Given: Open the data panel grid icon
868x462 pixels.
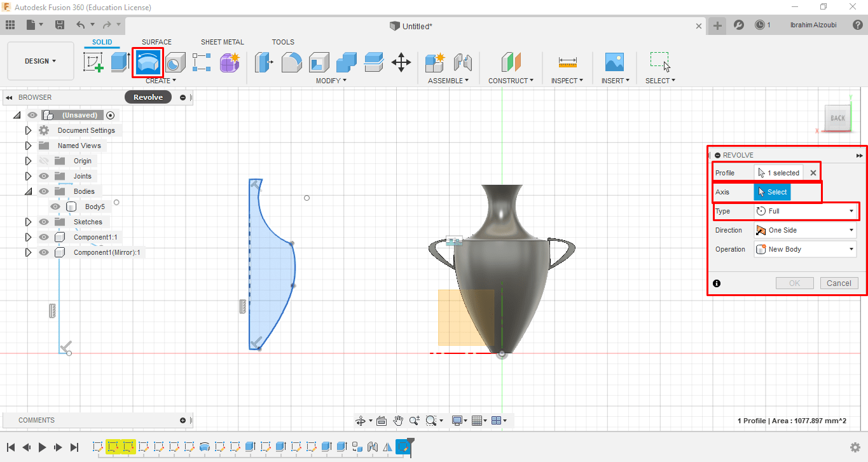Looking at the screenshot, I should (10, 25).
